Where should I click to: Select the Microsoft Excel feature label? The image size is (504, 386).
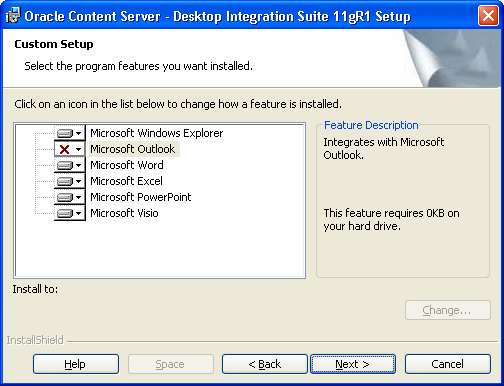tap(126, 181)
